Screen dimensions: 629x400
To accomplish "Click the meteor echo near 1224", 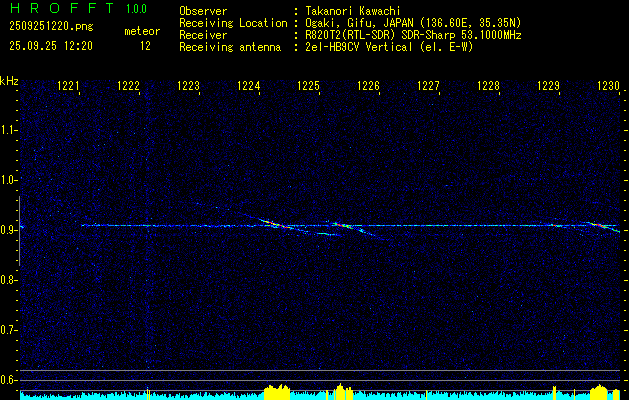I will pyautogui.click(x=275, y=224).
